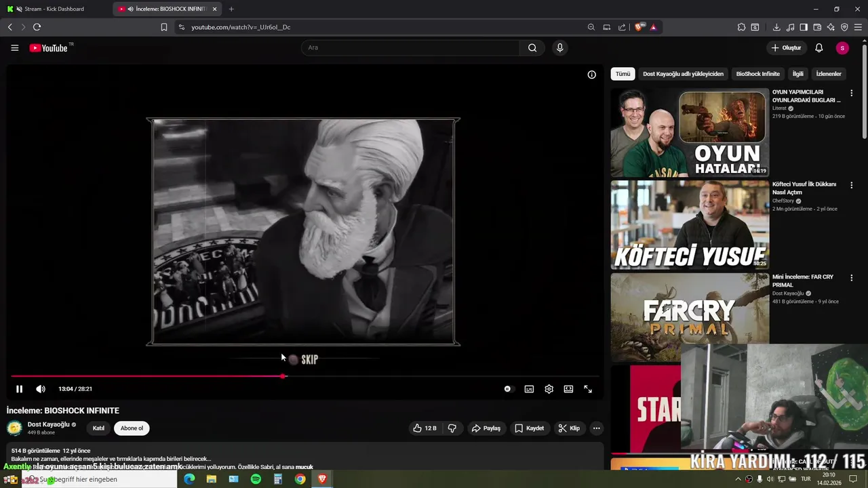
Task: Save video with Kaydet button
Action: coord(529,428)
